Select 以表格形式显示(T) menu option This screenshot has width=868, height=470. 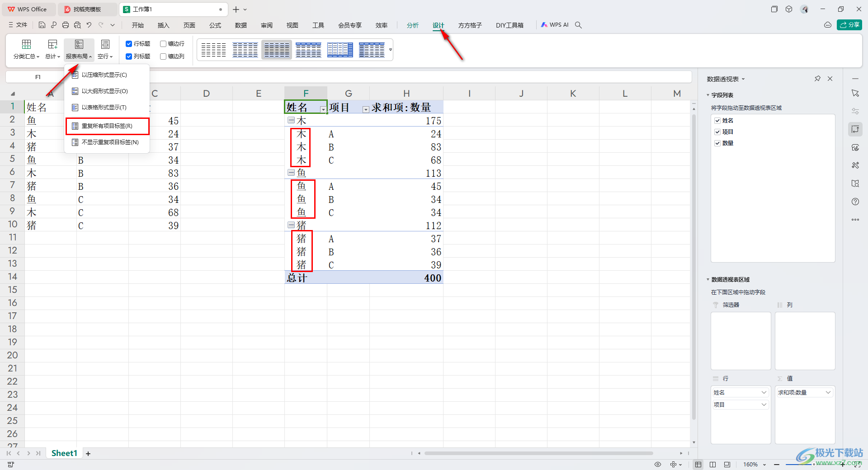pyautogui.click(x=107, y=108)
